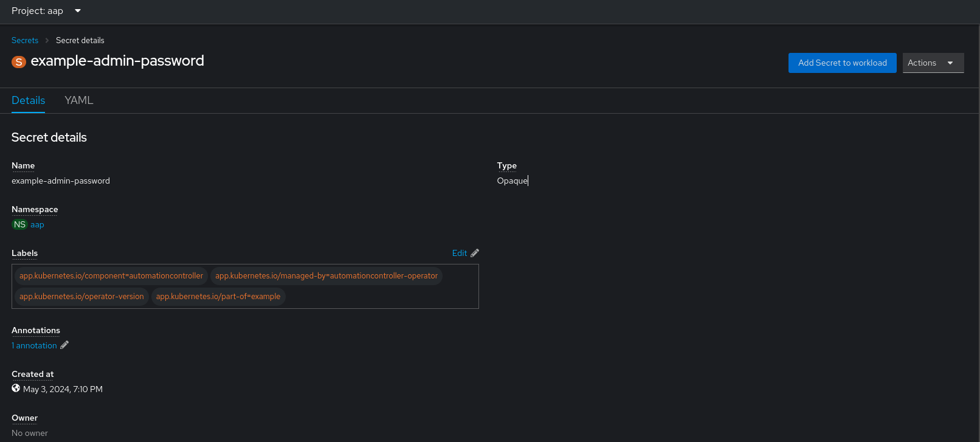Click the breadcrumb chevron separator
Screen dimensions: 980x442
pyautogui.click(x=47, y=41)
